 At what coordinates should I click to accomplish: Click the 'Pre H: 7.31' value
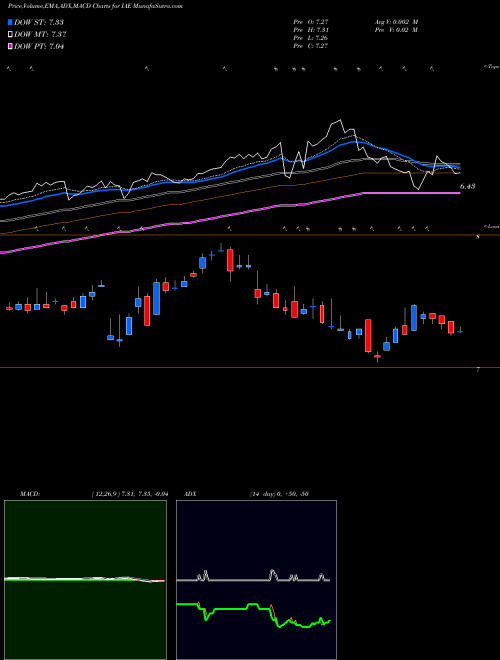click(x=311, y=30)
